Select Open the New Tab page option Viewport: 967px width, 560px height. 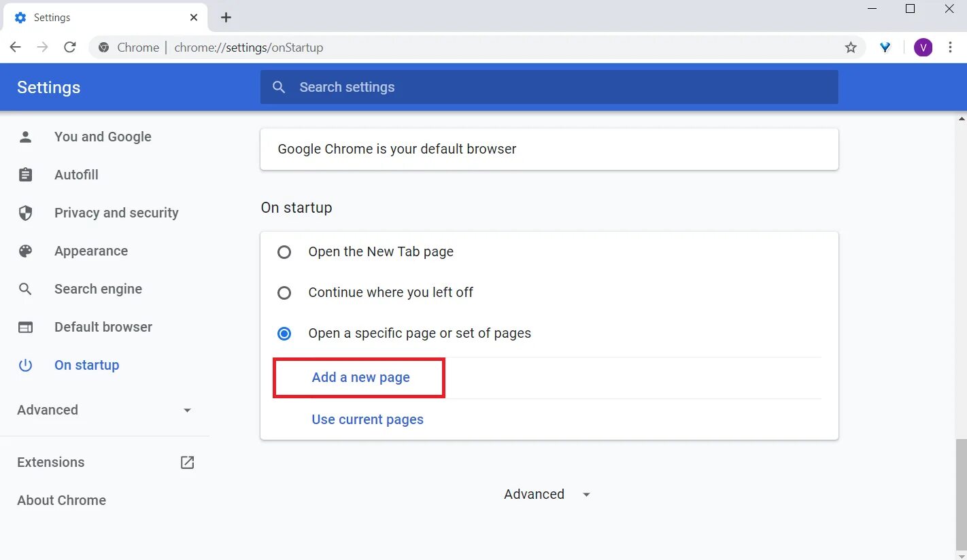(x=284, y=252)
